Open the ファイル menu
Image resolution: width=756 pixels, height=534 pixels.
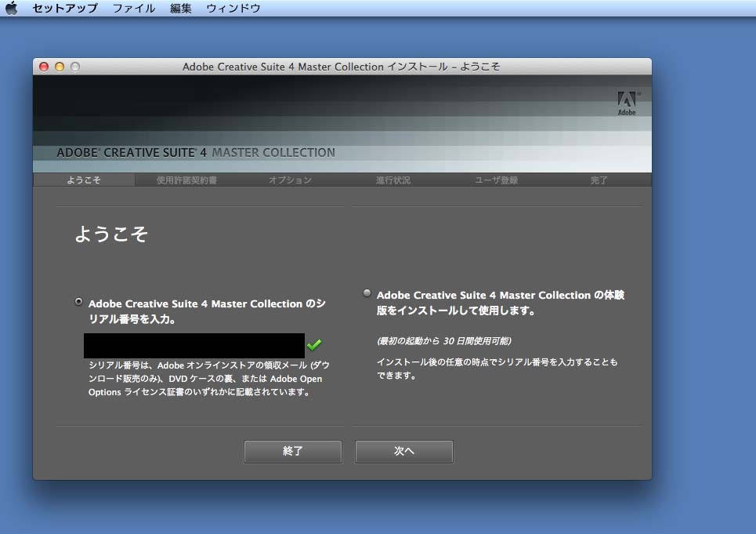(x=134, y=8)
